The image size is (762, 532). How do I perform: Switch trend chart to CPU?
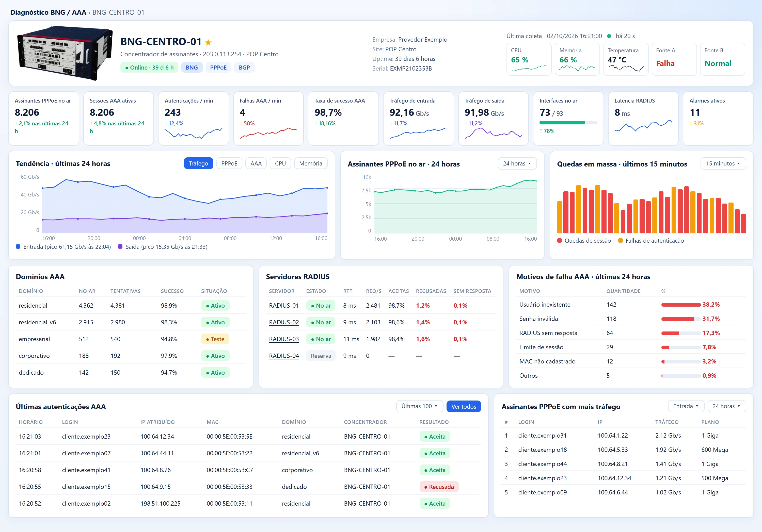point(280,163)
